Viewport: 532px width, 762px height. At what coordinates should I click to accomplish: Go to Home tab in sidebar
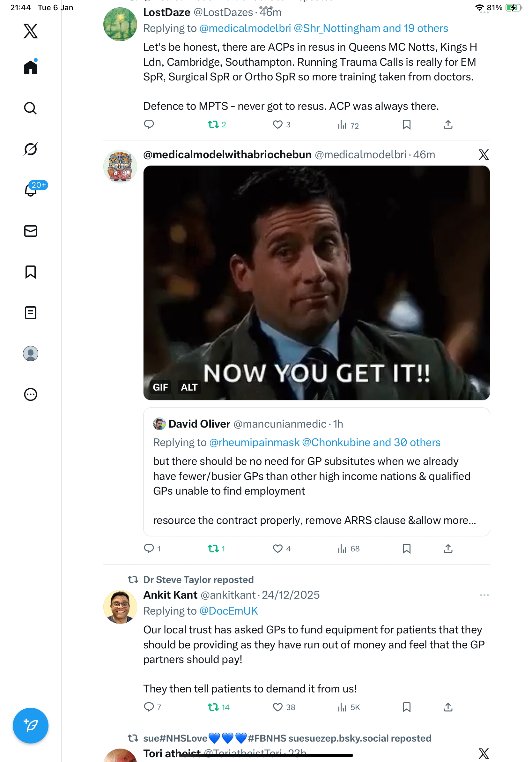click(x=30, y=67)
